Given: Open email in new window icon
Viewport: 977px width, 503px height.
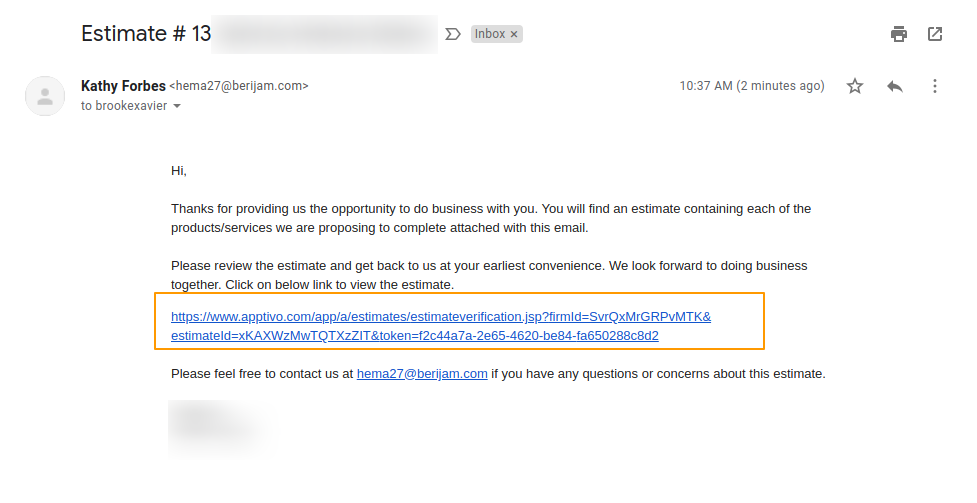Looking at the screenshot, I should [x=935, y=34].
